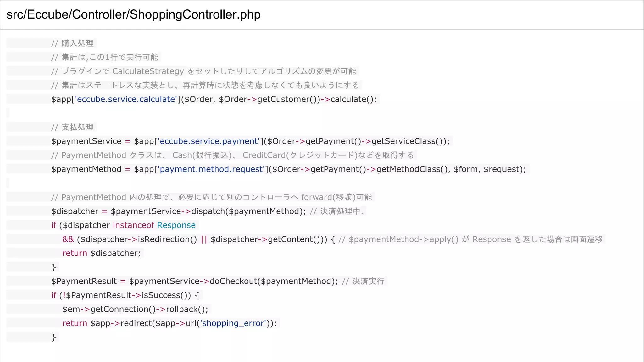Click the '// 購入処理' comment line
Viewport: 644px width, 362px height.
72,43
